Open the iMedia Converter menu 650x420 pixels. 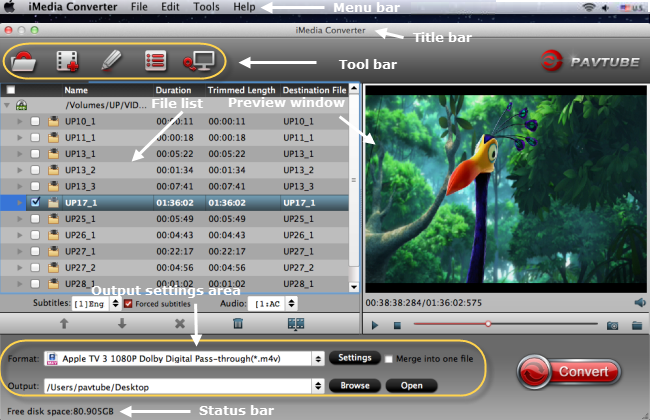coord(73,7)
